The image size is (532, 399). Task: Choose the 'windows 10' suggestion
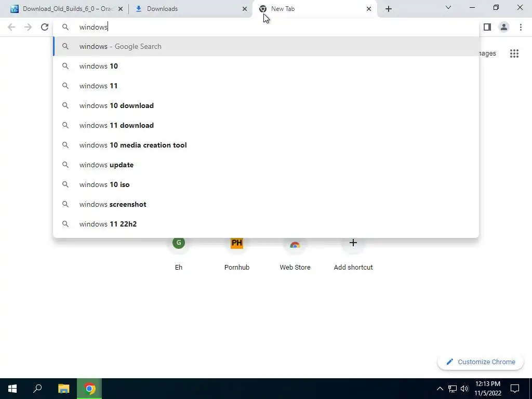coord(266,66)
